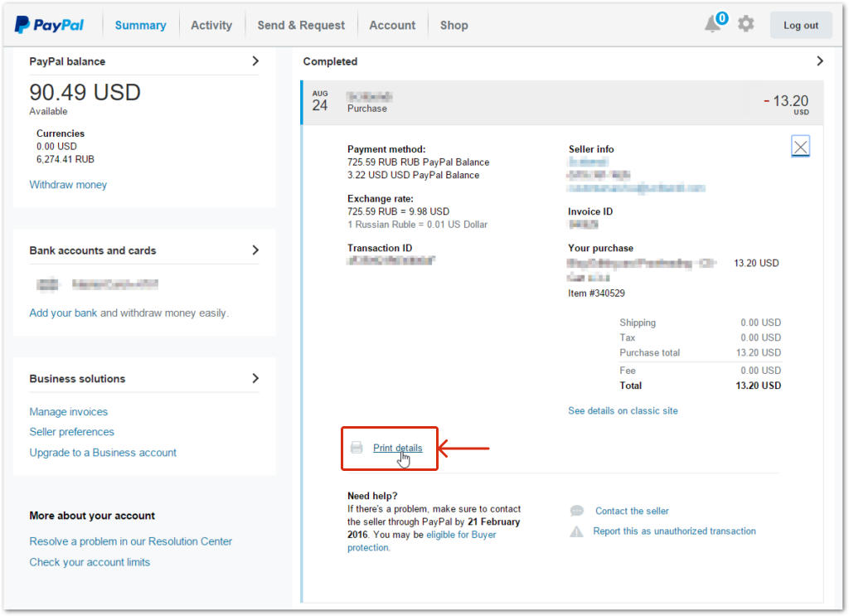Click Item #340529 text
This screenshot has height=616, width=849.
596,293
